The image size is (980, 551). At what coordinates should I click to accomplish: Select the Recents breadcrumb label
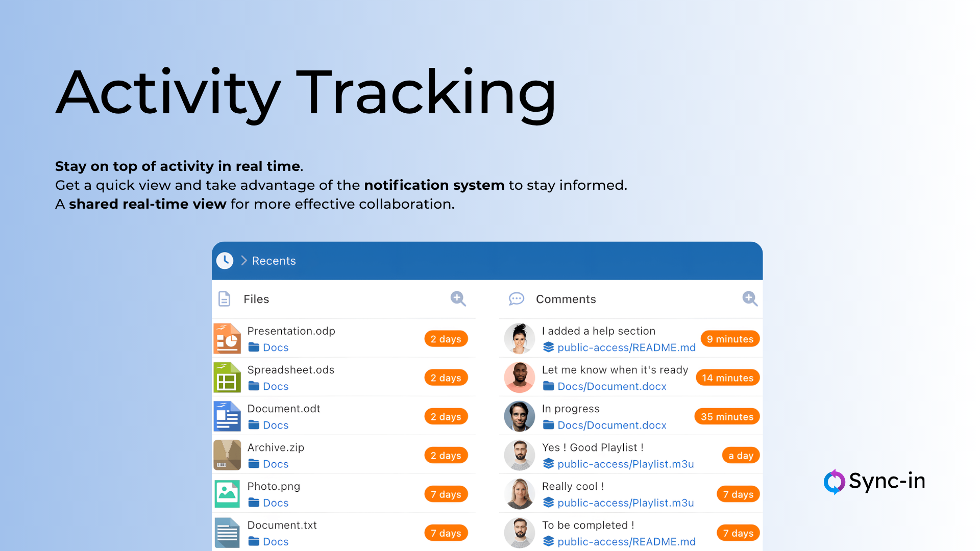tap(274, 261)
